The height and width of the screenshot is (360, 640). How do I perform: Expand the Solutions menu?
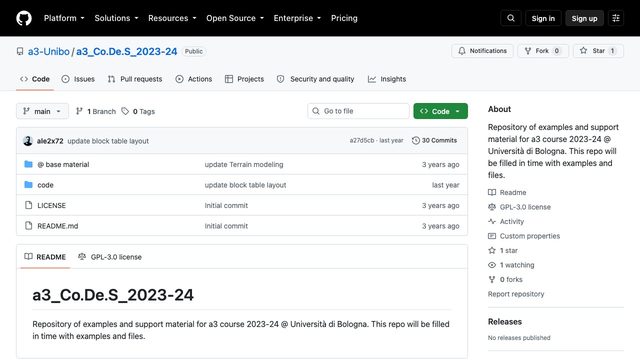tap(116, 18)
